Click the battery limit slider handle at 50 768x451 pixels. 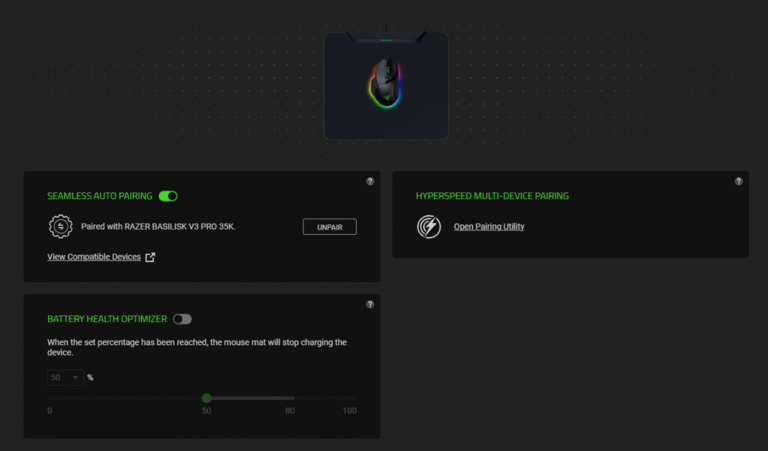pos(207,398)
